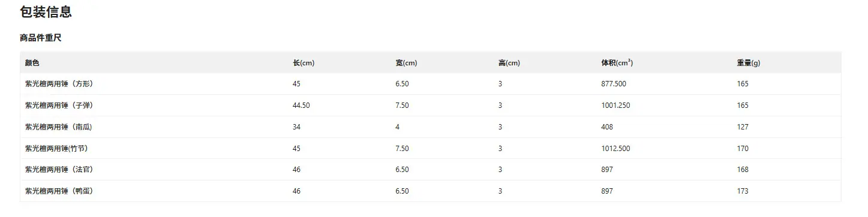Viewport: 868px width, 217px height.
Task: Click the 重量(g) column header
Action: pos(749,63)
